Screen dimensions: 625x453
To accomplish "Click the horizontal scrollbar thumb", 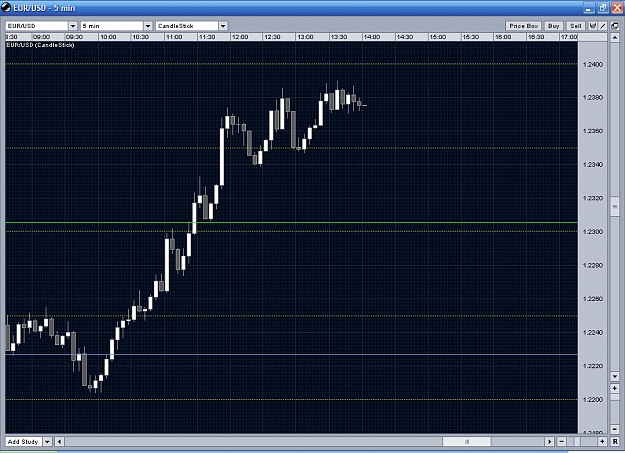I will click(467, 441).
